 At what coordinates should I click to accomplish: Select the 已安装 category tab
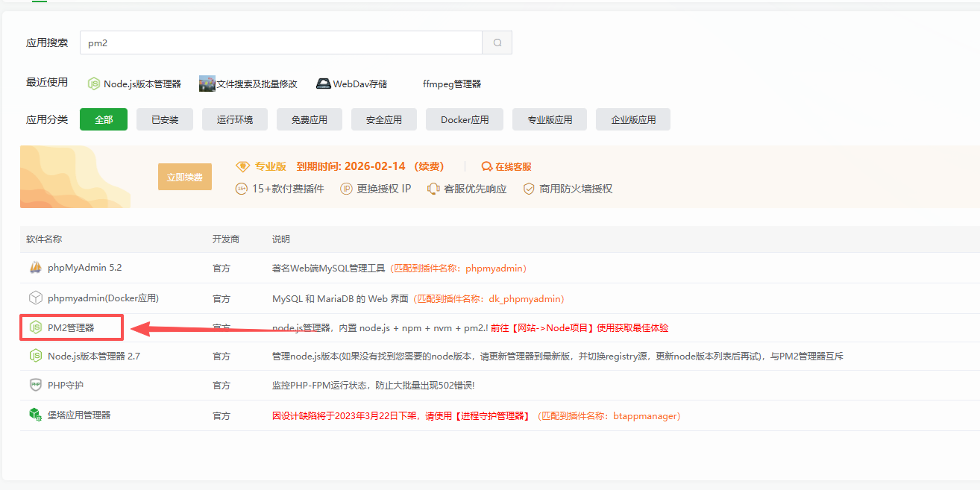point(165,119)
